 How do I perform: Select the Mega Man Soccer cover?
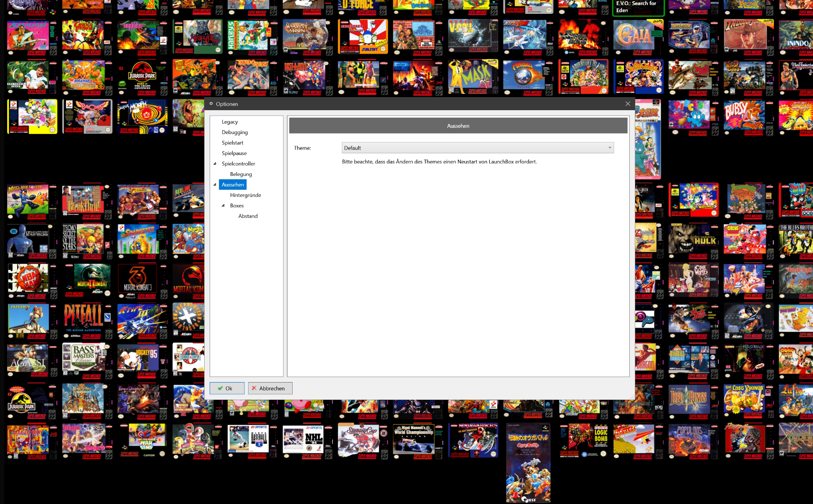pyautogui.click(x=32, y=201)
